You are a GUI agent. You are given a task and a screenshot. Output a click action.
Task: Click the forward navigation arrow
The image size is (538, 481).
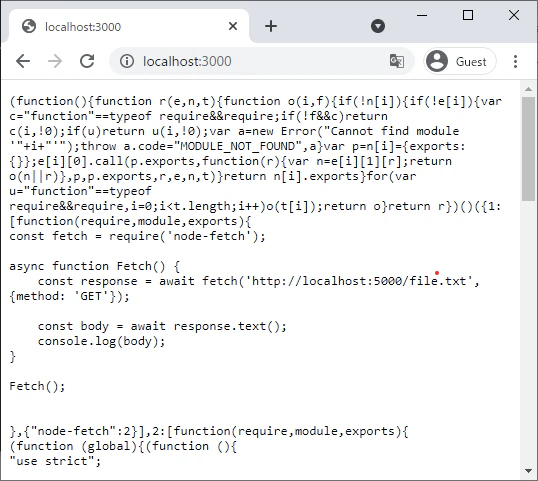click(x=55, y=61)
